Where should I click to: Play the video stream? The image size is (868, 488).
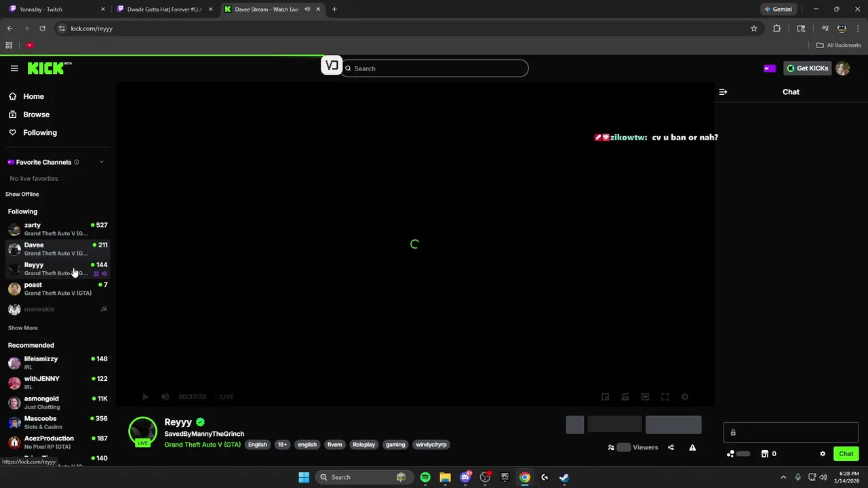(145, 397)
